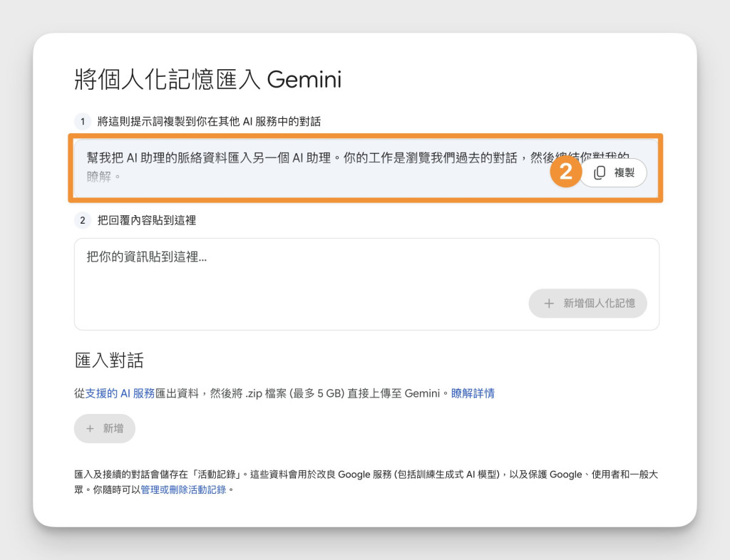Click the 新增個人化記憶 button
730x560 pixels.
coord(587,304)
